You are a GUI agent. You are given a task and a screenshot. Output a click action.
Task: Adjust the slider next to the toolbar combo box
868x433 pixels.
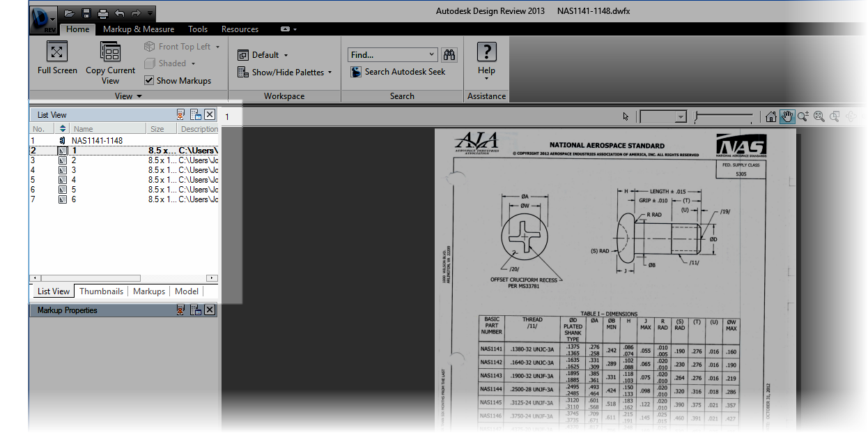pyautogui.click(x=697, y=116)
